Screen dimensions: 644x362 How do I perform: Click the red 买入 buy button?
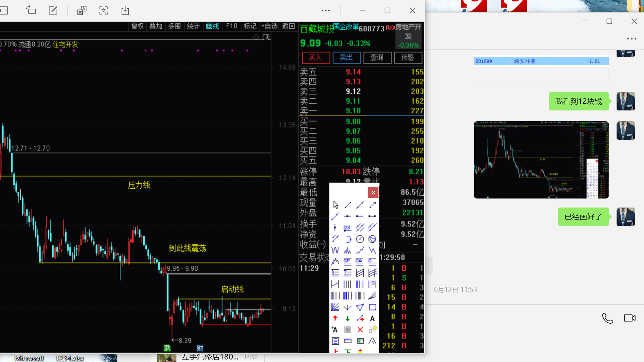tap(316, 57)
